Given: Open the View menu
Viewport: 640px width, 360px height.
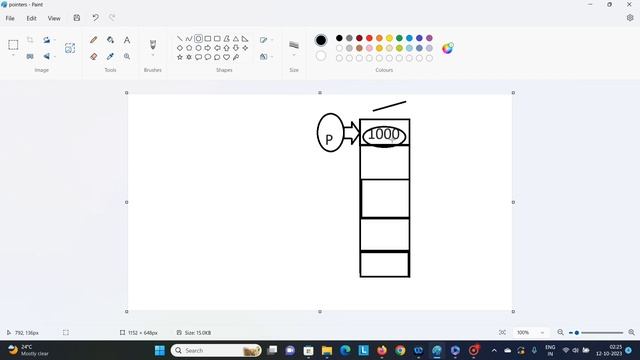Looking at the screenshot, I should tap(54, 18).
